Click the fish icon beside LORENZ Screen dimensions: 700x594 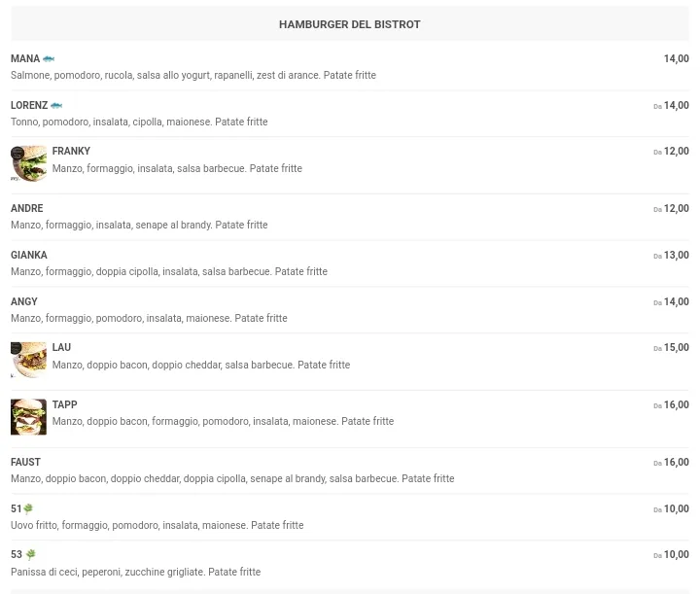[x=56, y=105]
